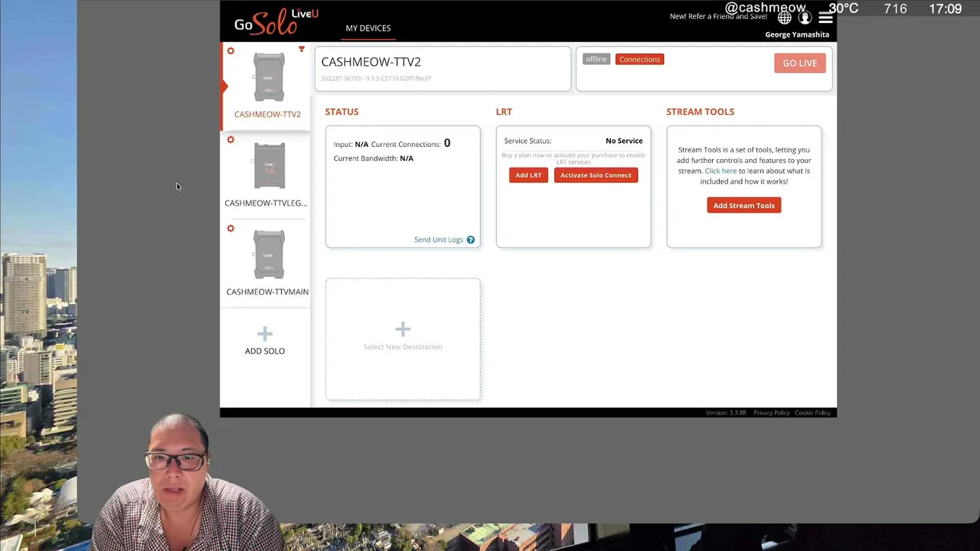980x551 pixels.
Task: Click the GoSolo LiveU logo
Action: pyautogui.click(x=276, y=21)
